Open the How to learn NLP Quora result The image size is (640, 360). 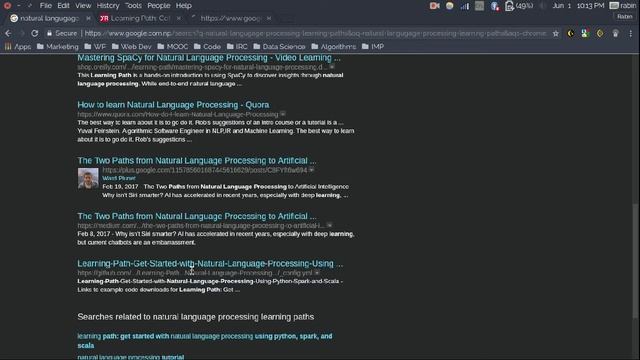coord(173,105)
